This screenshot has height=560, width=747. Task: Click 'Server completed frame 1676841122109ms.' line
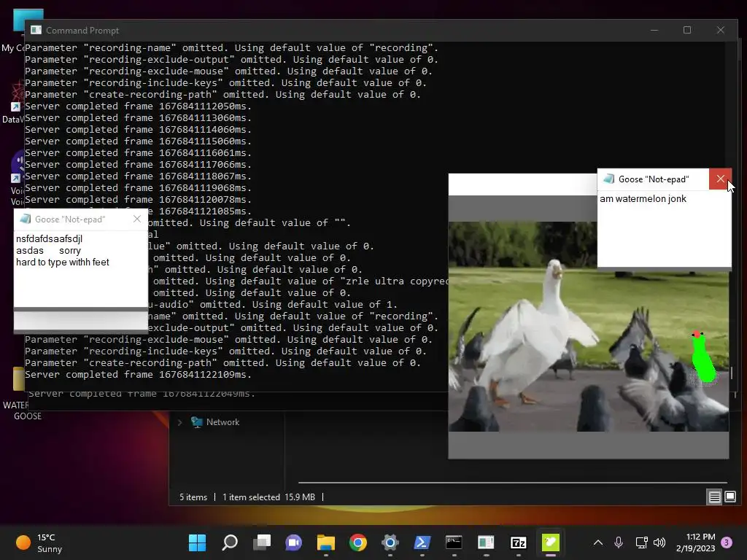pos(138,375)
